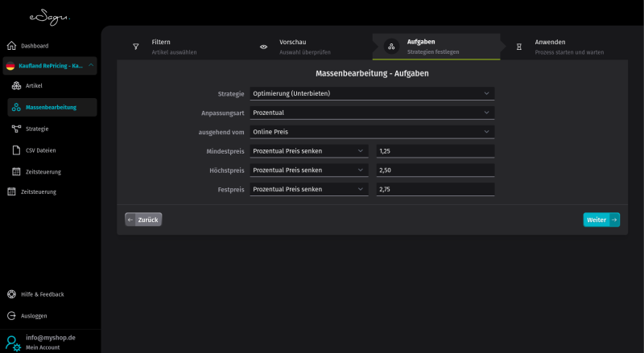Open the Strategie dropdown
The height and width of the screenshot is (353, 644).
coord(372,93)
